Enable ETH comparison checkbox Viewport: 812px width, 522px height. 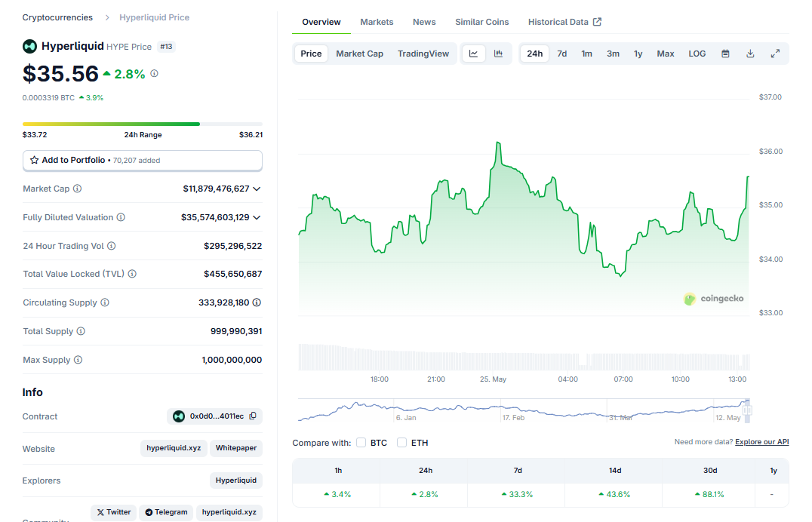click(401, 443)
